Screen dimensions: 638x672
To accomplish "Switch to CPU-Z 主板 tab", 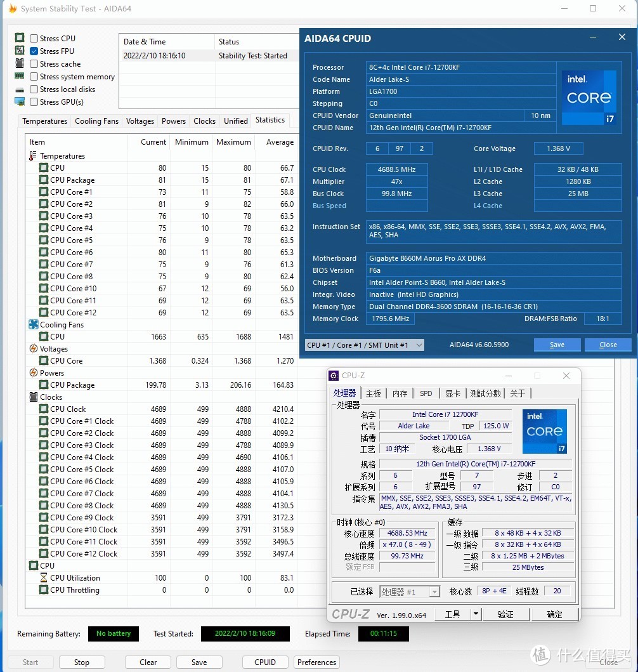I will tap(374, 393).
